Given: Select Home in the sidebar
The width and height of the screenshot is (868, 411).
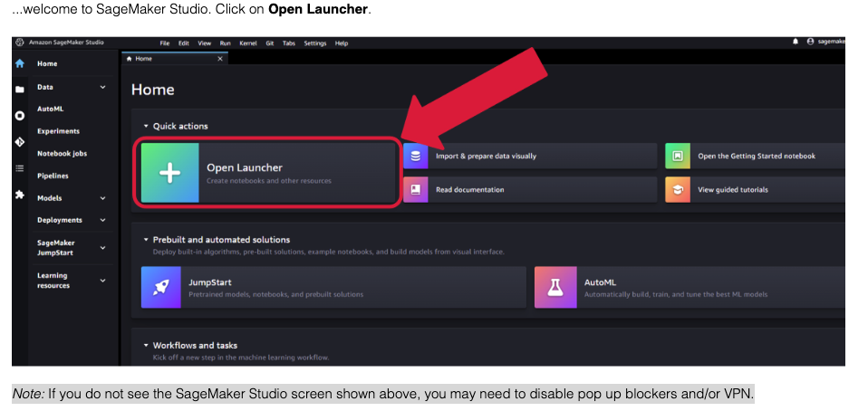Looking at the screenshot, I should [x=47, y=63].
